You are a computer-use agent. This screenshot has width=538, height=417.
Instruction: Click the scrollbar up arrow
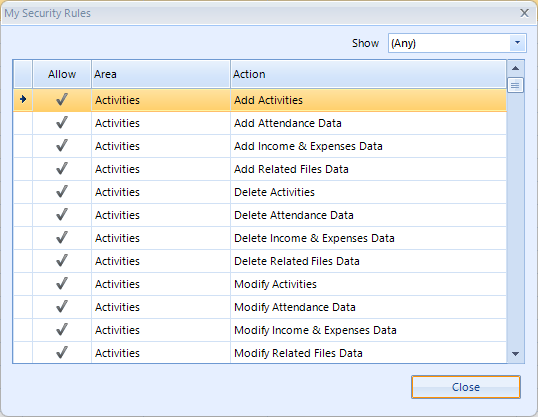point(515,68)
